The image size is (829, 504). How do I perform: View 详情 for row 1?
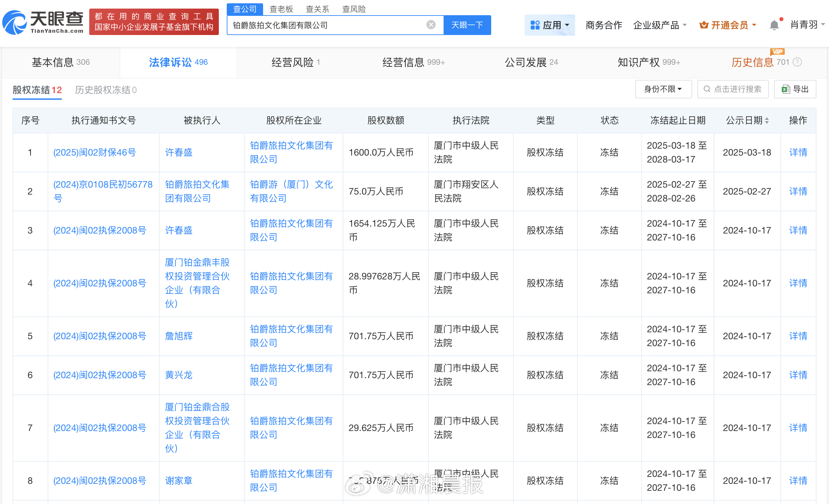click(798, 152)
